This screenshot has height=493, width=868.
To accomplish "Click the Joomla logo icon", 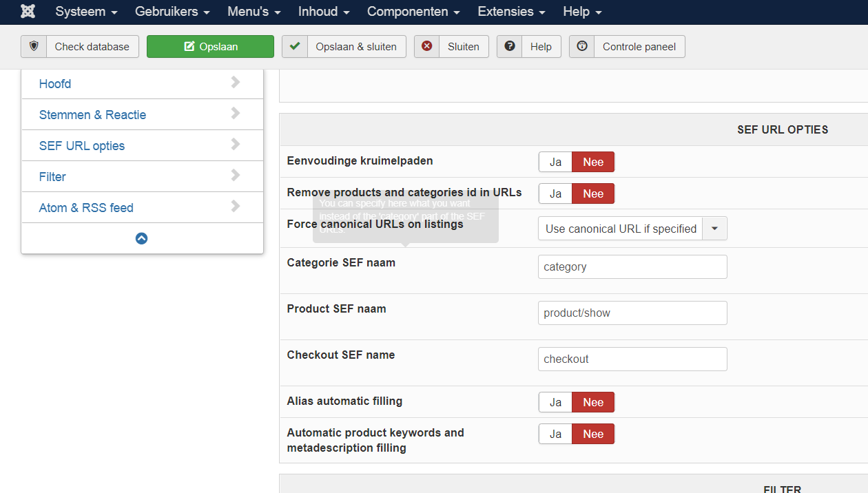I will click(x=28, y=12).
